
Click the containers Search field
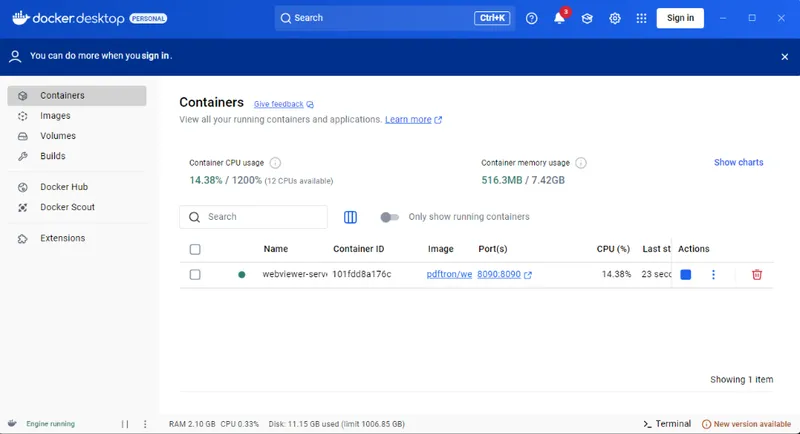254,217
